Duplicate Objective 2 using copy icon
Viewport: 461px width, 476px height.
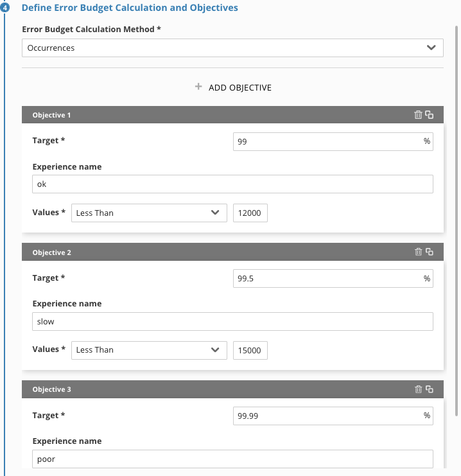pos(429,252)
